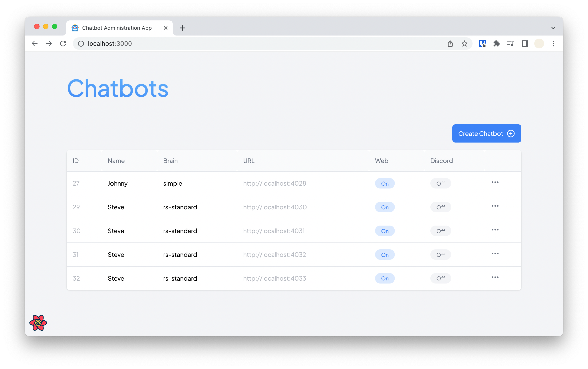Click the forward navigation arrow

click(x=49, y=44)
